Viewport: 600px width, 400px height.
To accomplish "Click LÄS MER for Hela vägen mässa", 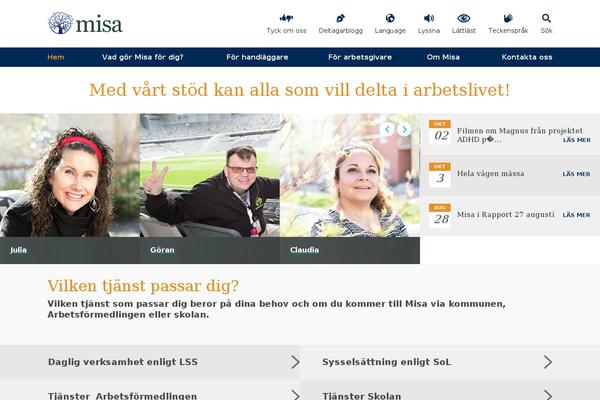I will [x=576, y=174].
